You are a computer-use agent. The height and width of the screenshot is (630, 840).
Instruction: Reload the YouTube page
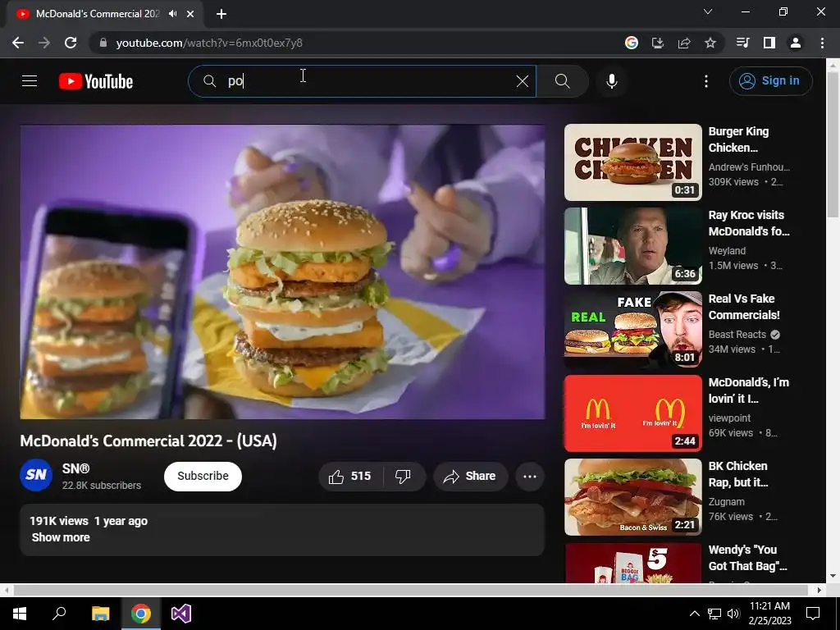71,43
